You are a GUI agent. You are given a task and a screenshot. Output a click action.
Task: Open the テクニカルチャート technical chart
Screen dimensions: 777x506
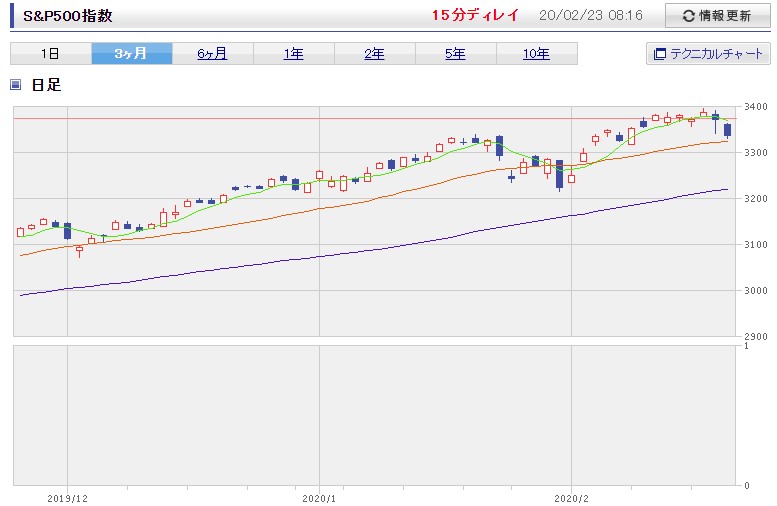(708, 54)
